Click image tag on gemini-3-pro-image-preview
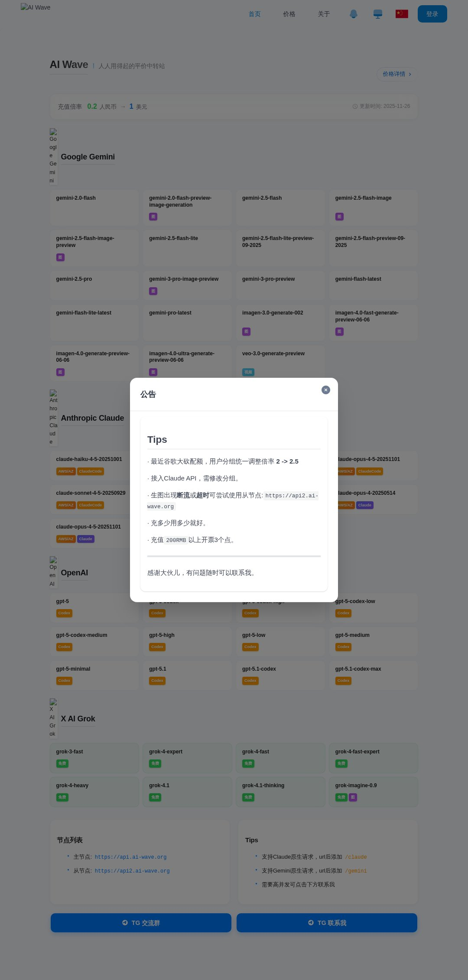This screenshot has height=980, width=468. coord(153,291)
